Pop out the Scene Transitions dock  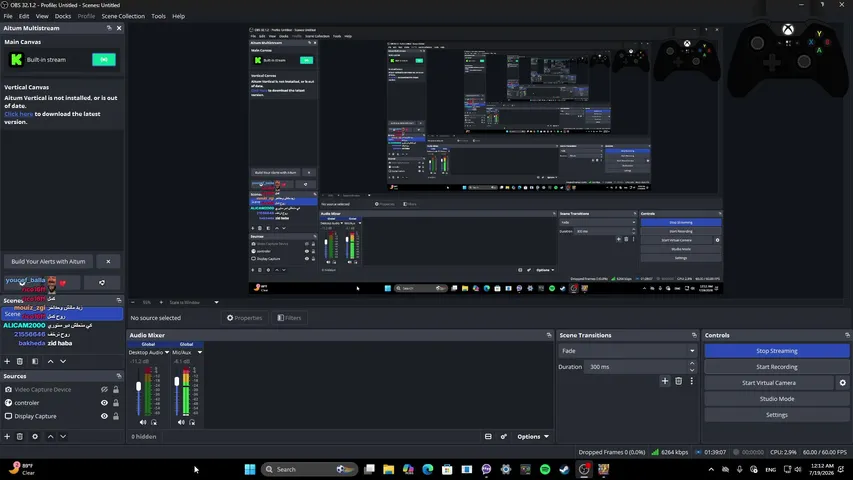(694, 335)
